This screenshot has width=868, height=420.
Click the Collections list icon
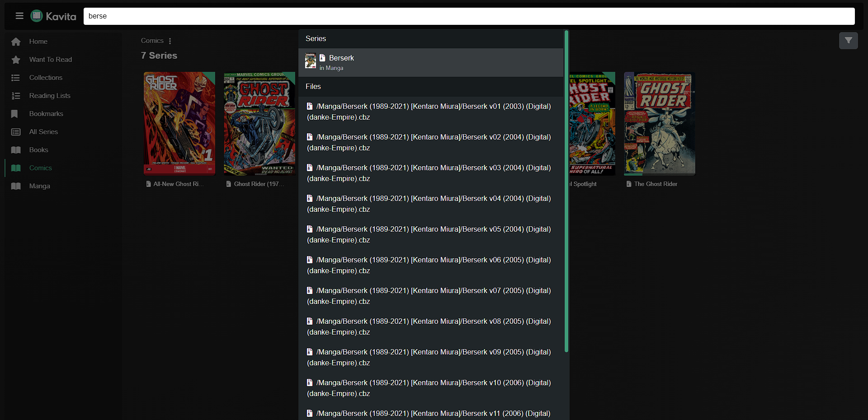(16, 78)
